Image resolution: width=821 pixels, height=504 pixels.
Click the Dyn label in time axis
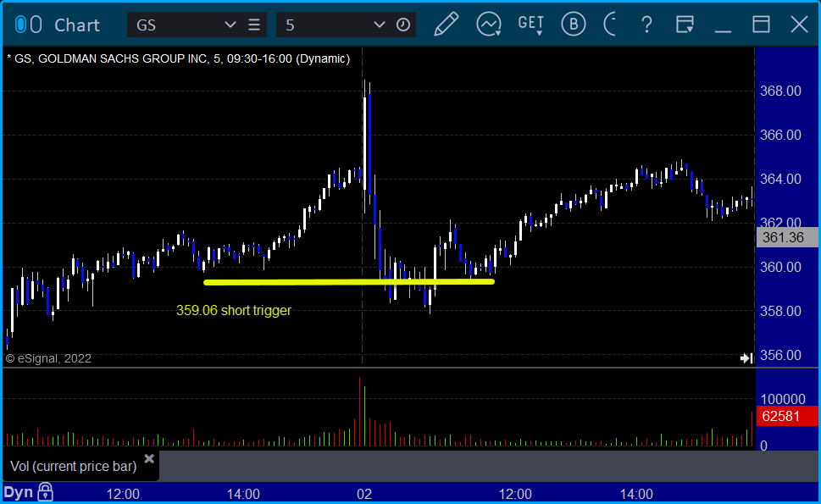pos(19,492)
